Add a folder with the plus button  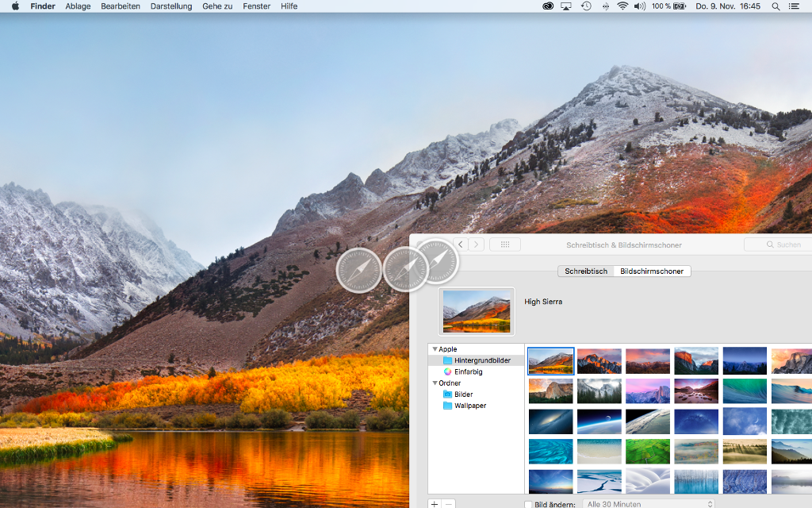click(x=435, y=504)
